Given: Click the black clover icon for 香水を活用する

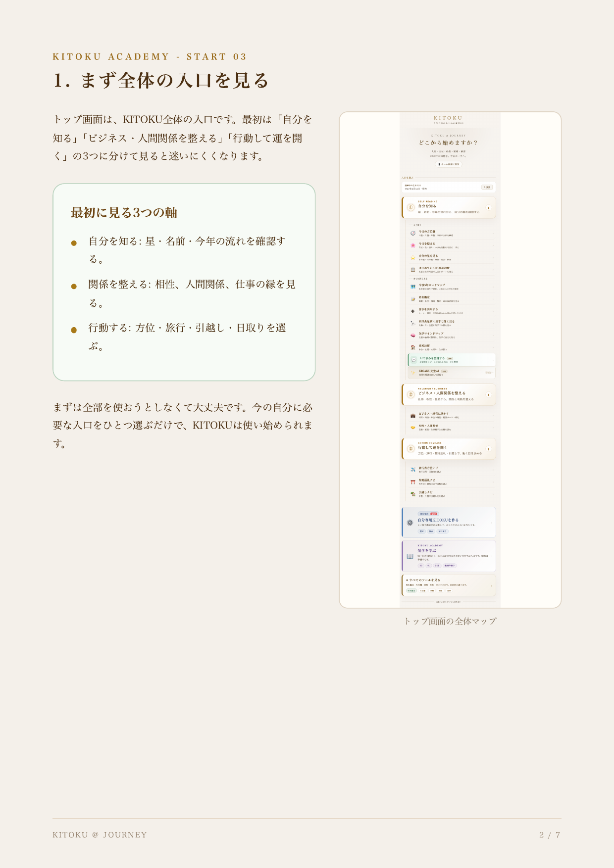Looking at the screenshot, I should click(x=413, y=311).
